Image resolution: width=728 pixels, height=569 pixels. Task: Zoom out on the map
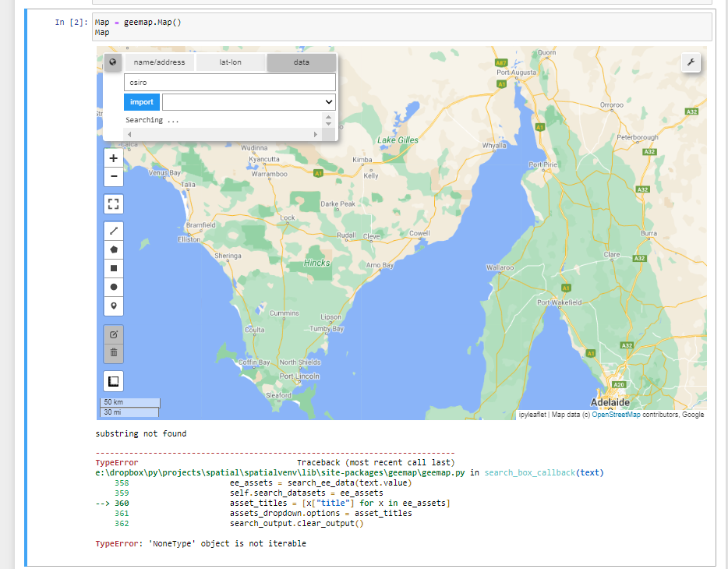pyautogui.click(x=113, y=176)
